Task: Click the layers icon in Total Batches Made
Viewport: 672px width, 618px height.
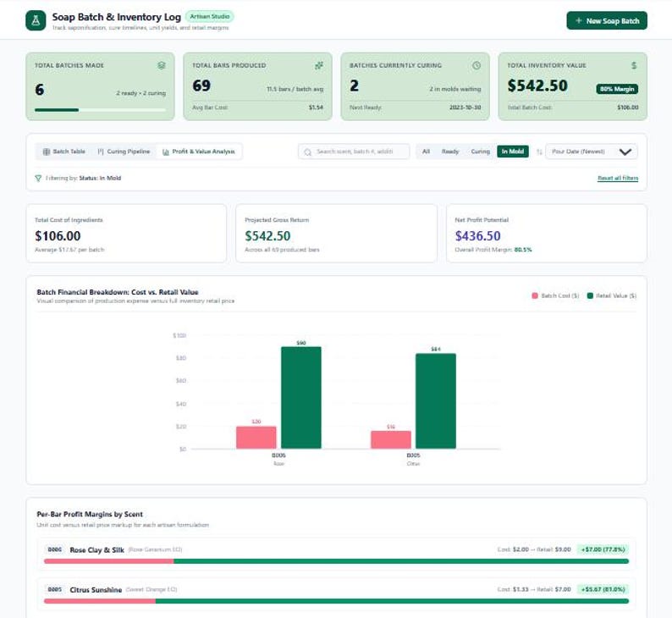Action: tap(161, 65)
